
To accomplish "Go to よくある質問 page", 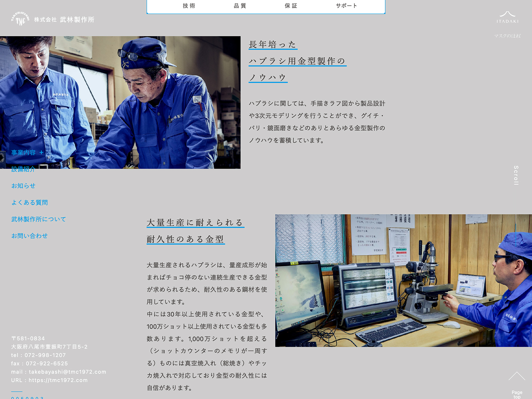I will pyautogui.click(x=30, y=202).
